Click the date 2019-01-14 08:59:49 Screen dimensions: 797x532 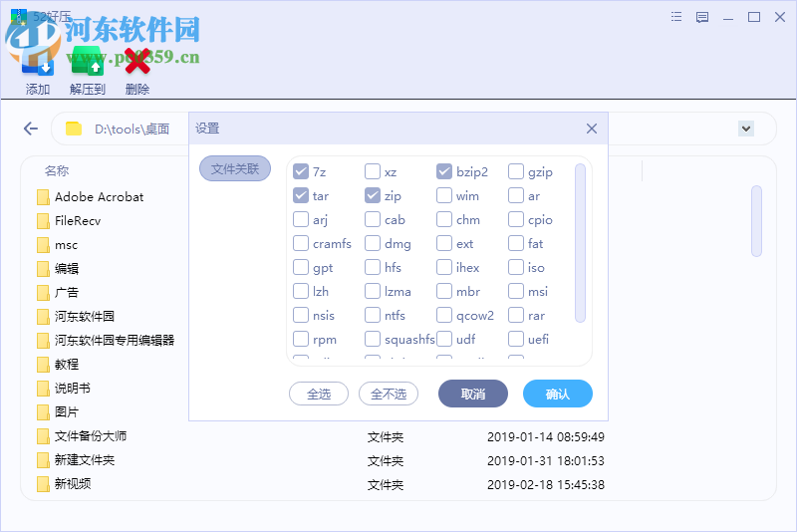[546, 437]
